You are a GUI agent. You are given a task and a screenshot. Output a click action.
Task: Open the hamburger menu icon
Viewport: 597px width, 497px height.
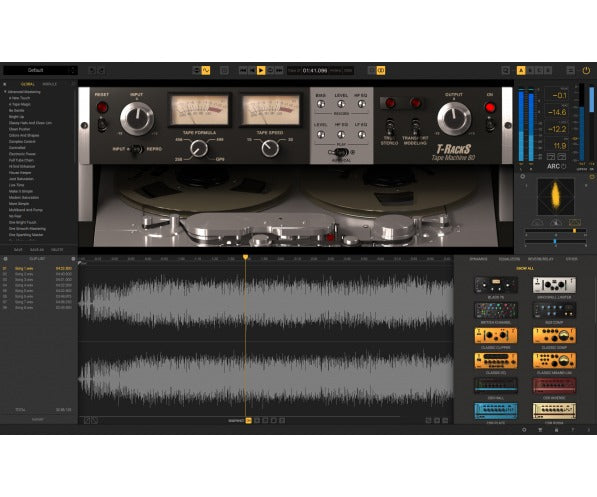tap(570, 70)
